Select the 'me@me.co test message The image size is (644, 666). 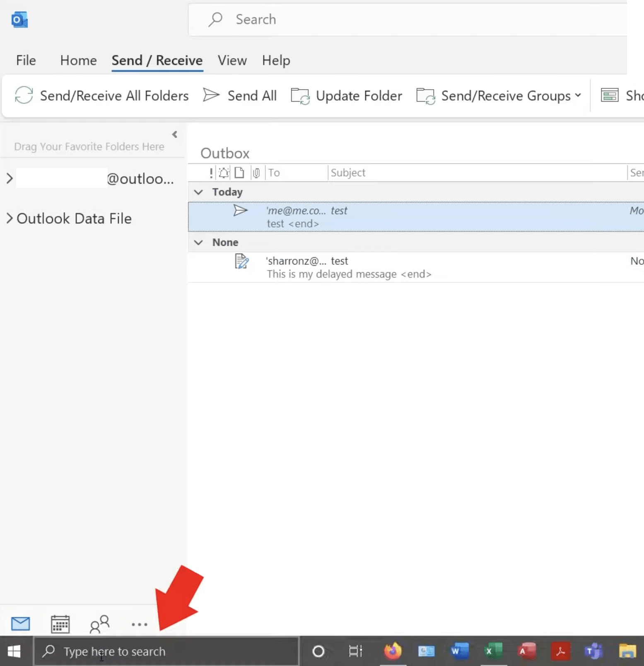click(x=416, y=217)
